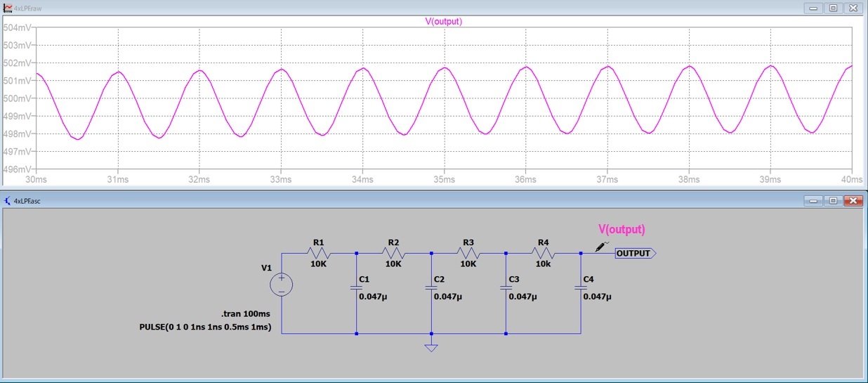Select the R4 resistor symbol
This screenshot has height=383, width=868.
(544, 253)
